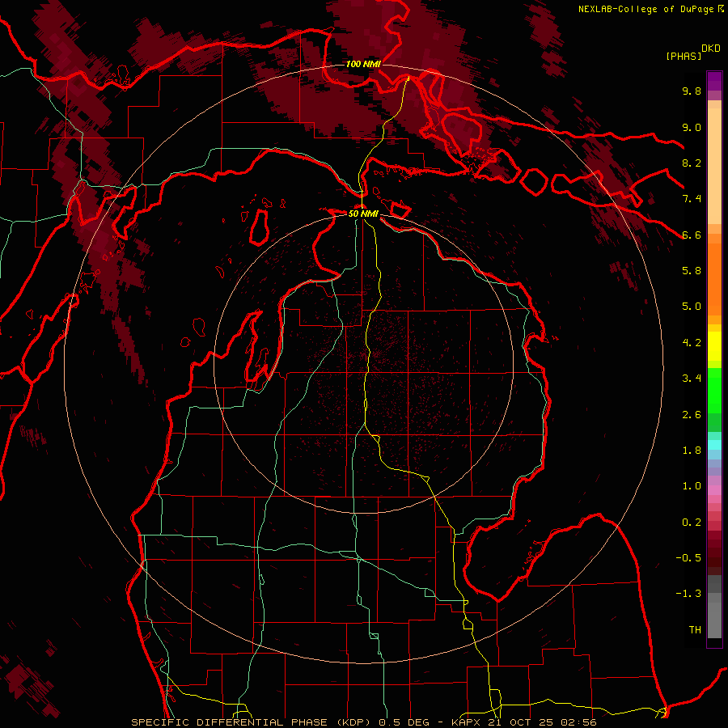
Task: Select the yellow 4.2 color scale band
Action: (x=714, y=346)
